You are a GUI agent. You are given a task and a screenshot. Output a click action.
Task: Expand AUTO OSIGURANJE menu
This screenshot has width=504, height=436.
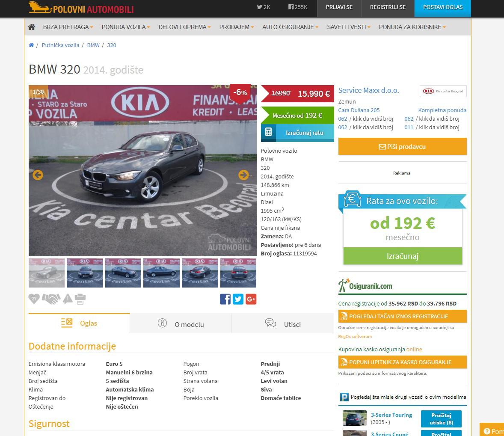[290, 27]
